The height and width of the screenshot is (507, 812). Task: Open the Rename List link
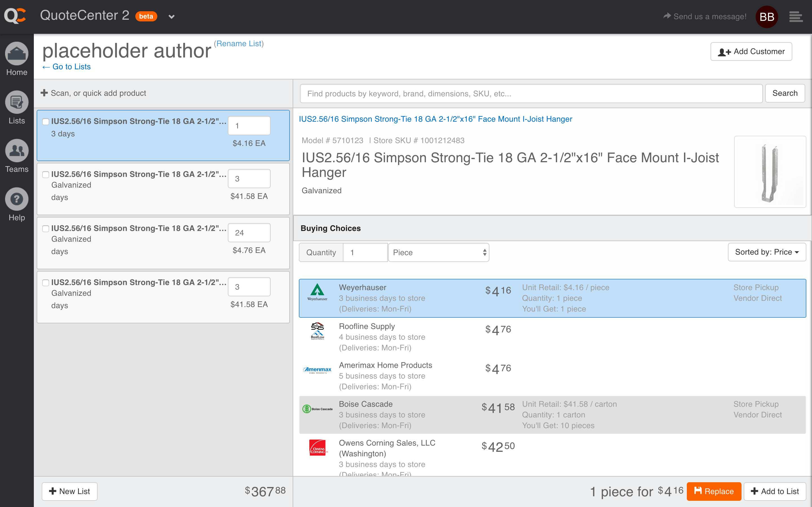[x=239, y=43]
